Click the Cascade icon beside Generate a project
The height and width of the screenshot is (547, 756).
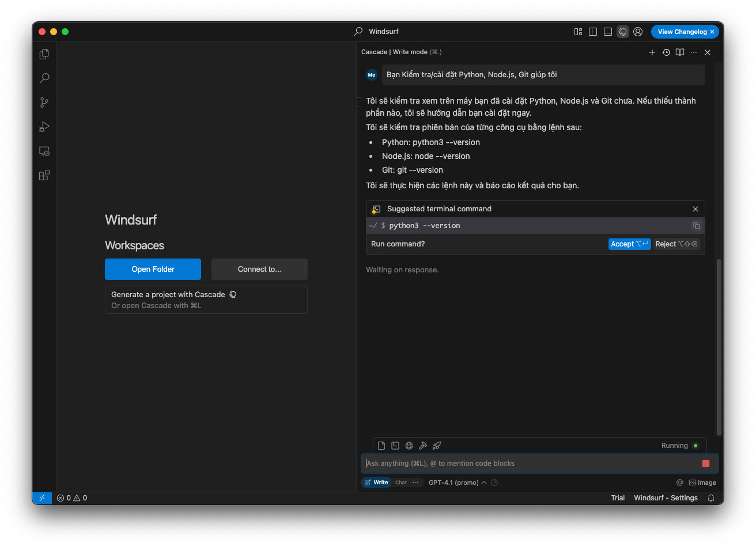233,294
